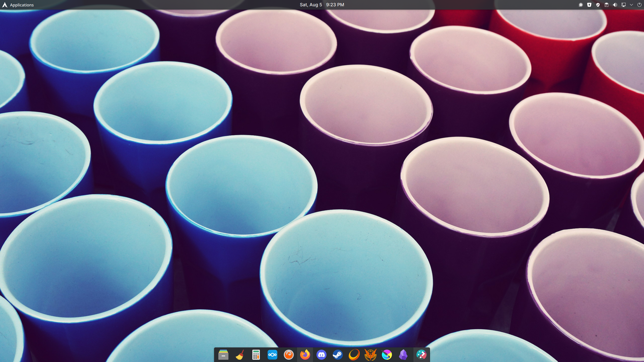Launch Steam from the dock

pos(338,355)
